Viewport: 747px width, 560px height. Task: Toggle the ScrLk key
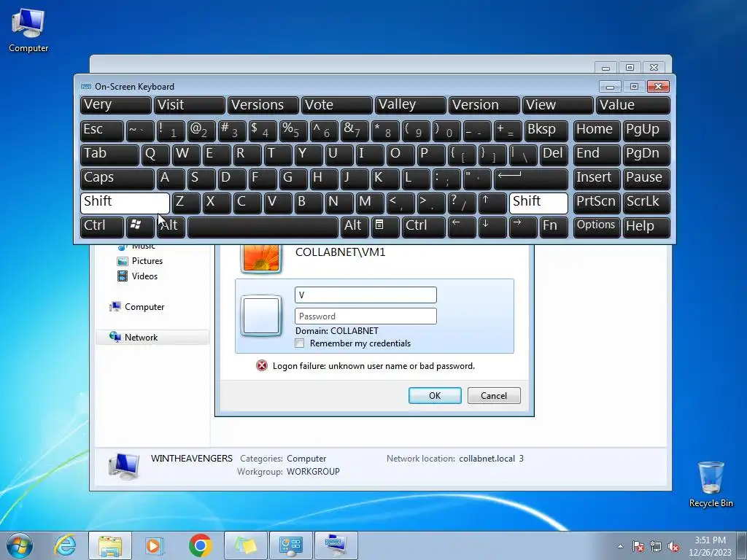pos(646,203)
